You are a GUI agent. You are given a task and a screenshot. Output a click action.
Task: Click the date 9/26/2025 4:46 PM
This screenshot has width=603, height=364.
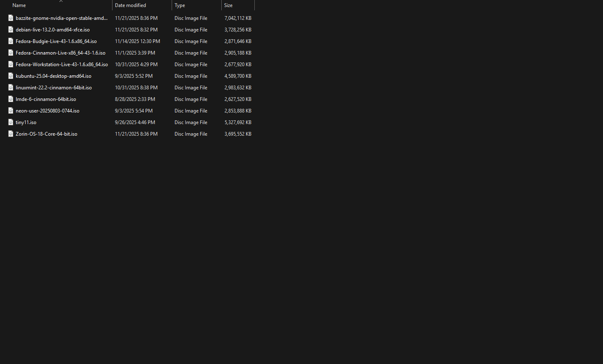pyautogui.click(x=135, y=122)
